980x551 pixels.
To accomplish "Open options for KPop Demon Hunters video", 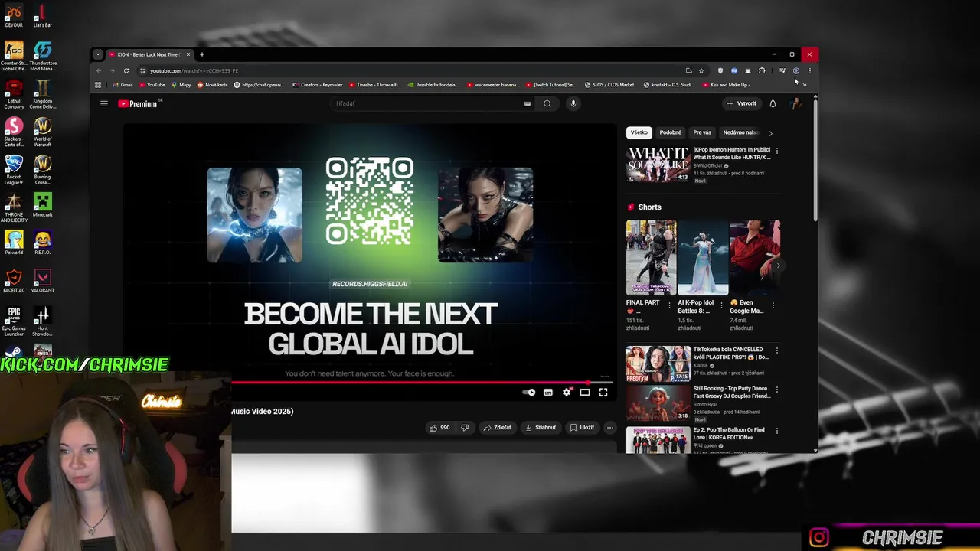I will (777, 152).
